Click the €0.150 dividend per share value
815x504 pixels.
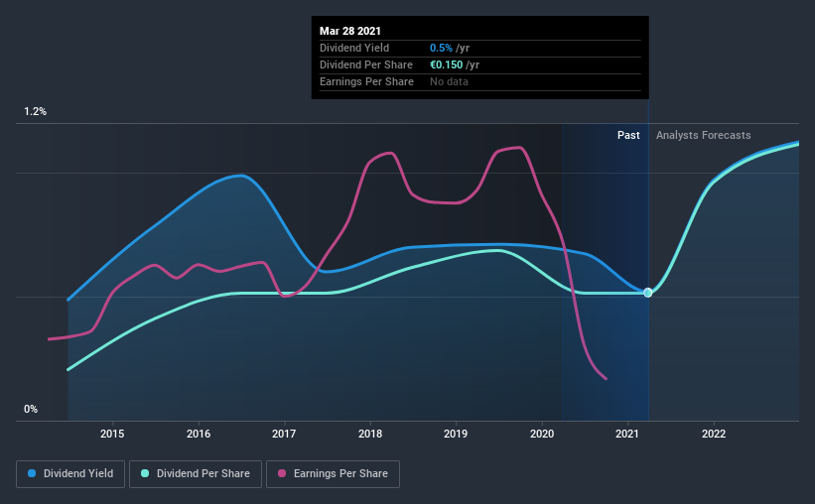tap(446, 64)
